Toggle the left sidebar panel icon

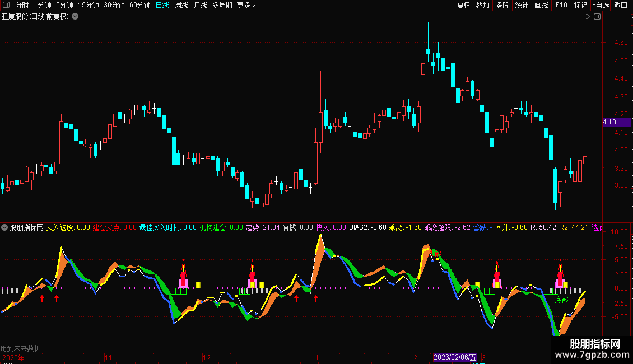[x=6, y=5]
